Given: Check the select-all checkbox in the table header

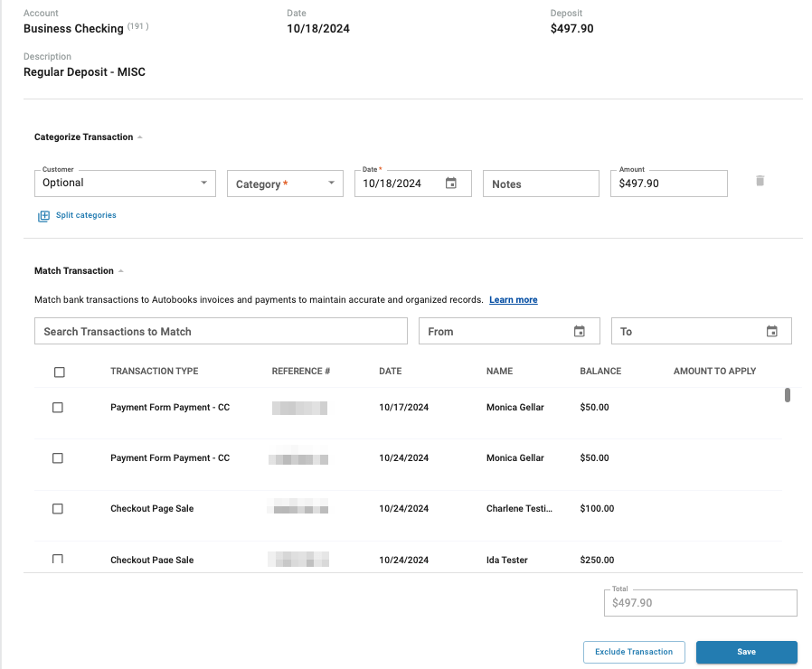Looking at the screenshot, I should tap(58, 371).
